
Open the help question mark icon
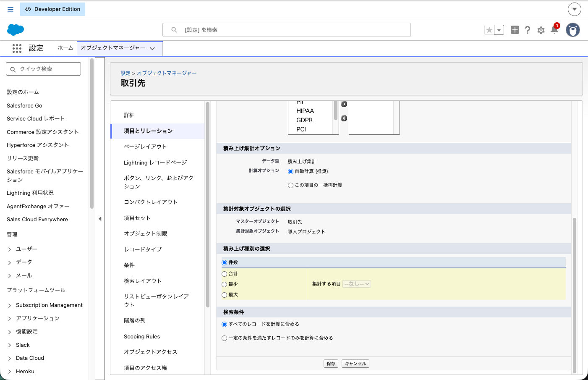click(528, 30)
